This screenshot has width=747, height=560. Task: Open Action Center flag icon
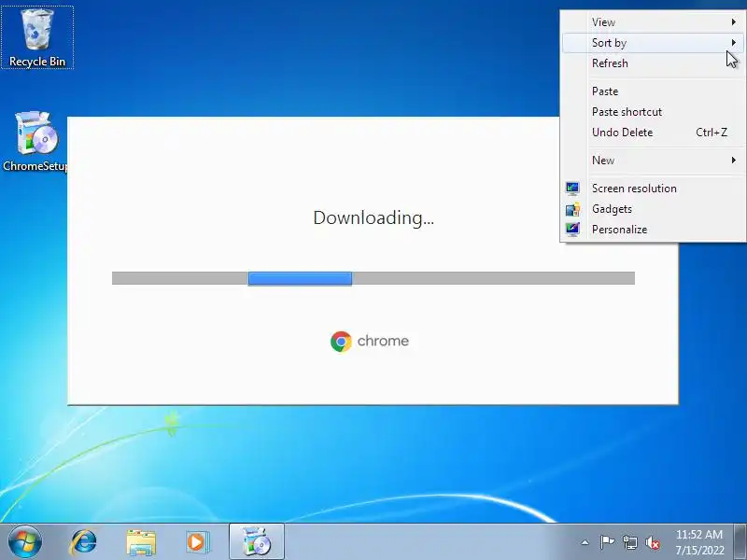[x=608, y=542]
